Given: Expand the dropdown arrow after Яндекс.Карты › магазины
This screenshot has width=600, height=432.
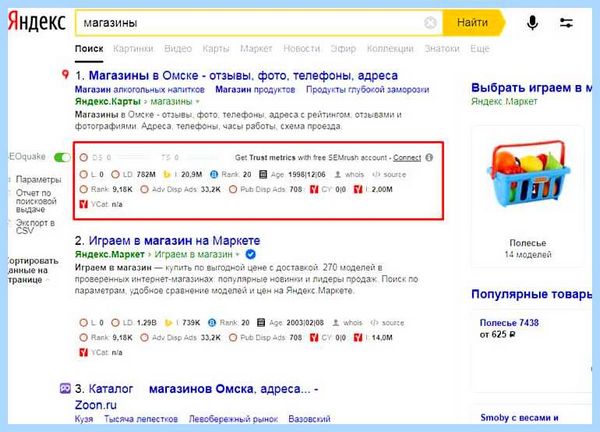Looking at the screenshot, I should [x=198, y=102].
